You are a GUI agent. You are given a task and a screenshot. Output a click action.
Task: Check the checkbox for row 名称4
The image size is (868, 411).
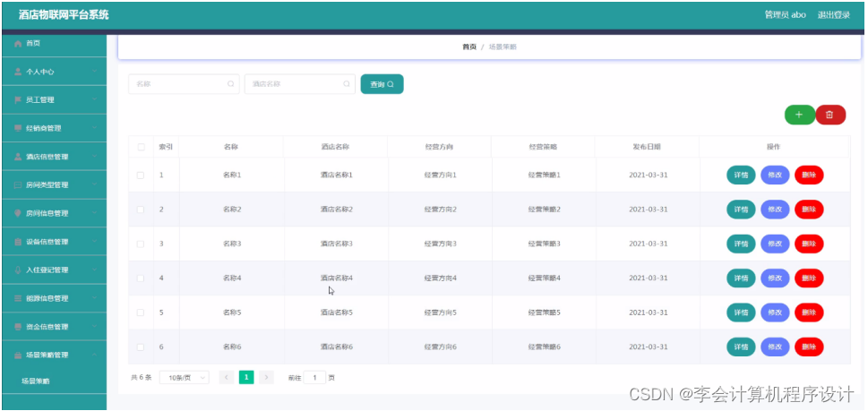coord(141,278)
